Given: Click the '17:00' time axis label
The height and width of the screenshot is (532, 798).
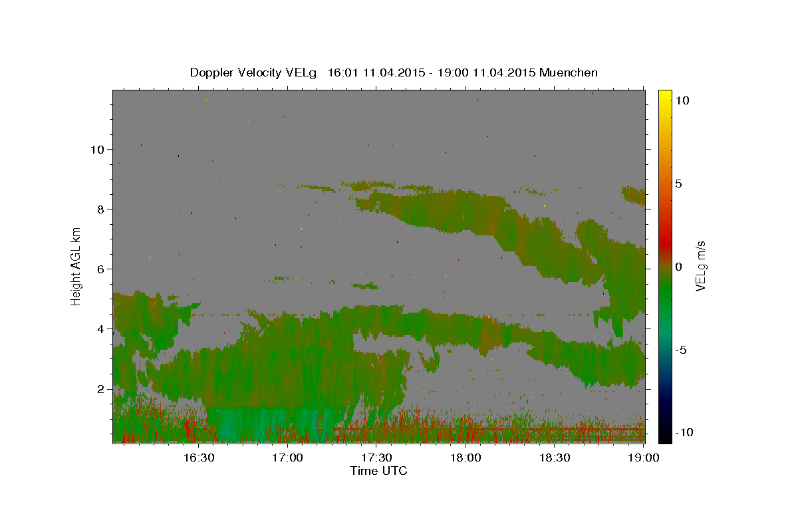Looking at the screenshot, I should tap(287, 458).
